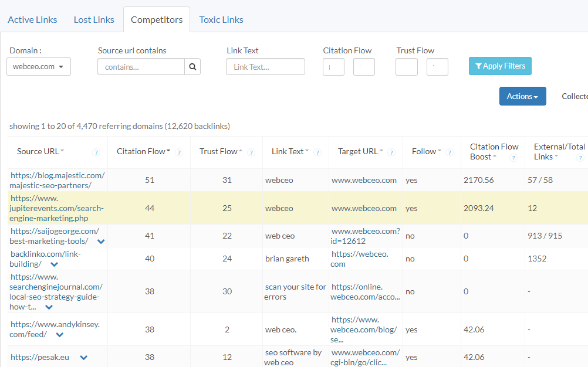The width and height of the screenshot is (588, 367).
Task: Select the Competitors tab
Action: [157, 19]
